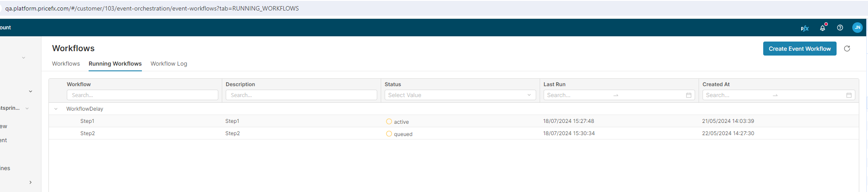The image size is (868, 192).
Task: Click the active status circle for Step1
Action: pos(389,122)
